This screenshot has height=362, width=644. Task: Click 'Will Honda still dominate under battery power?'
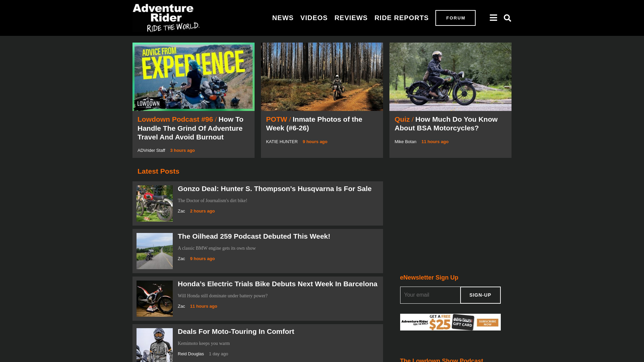click(222, 296)
